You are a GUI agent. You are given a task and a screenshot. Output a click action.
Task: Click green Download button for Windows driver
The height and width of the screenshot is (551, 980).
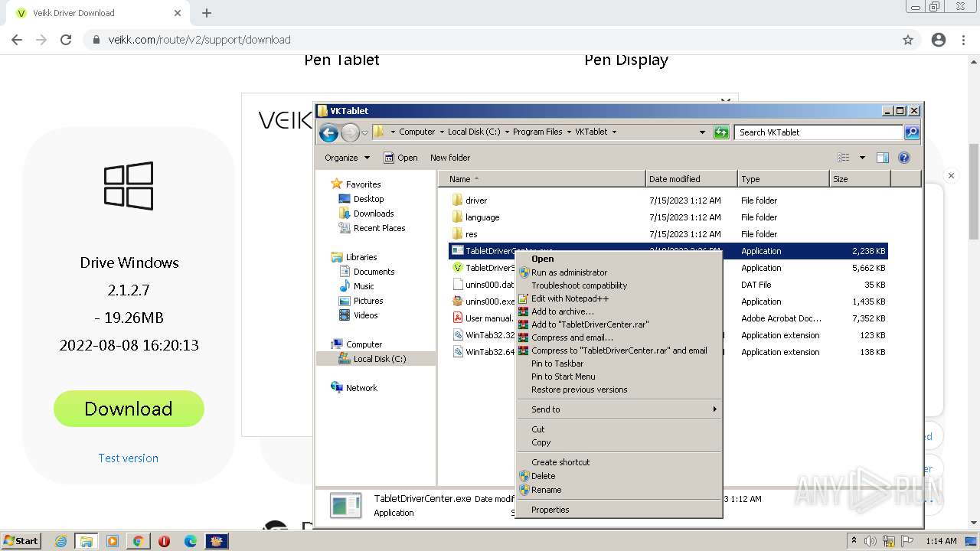click(129, 409)
